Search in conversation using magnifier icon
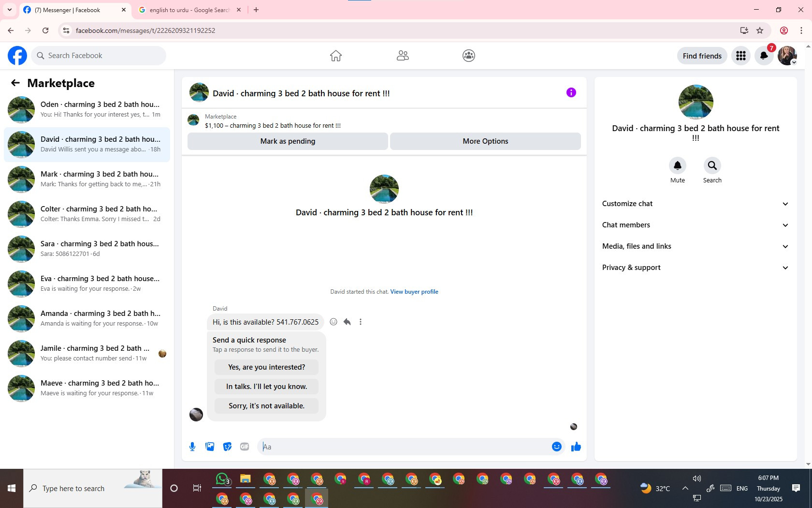Viewport: 812px width, 508px height. coord(712,166)
